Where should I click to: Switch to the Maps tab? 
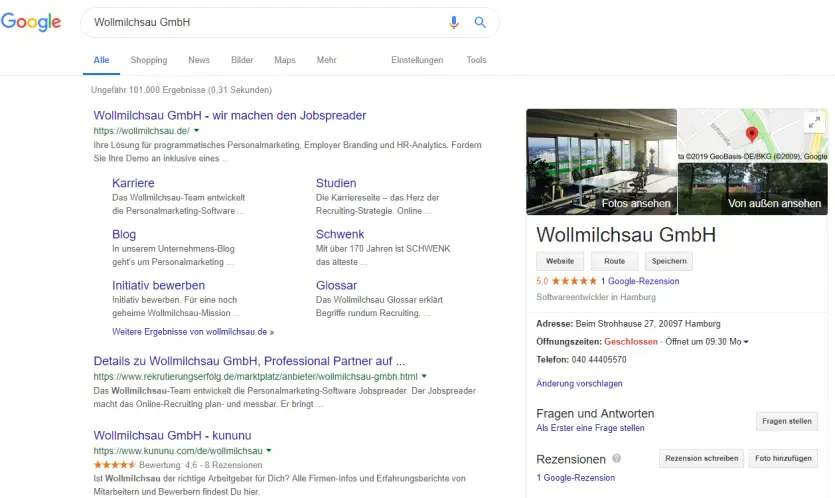pyautogui.click(x=284, y=60)
